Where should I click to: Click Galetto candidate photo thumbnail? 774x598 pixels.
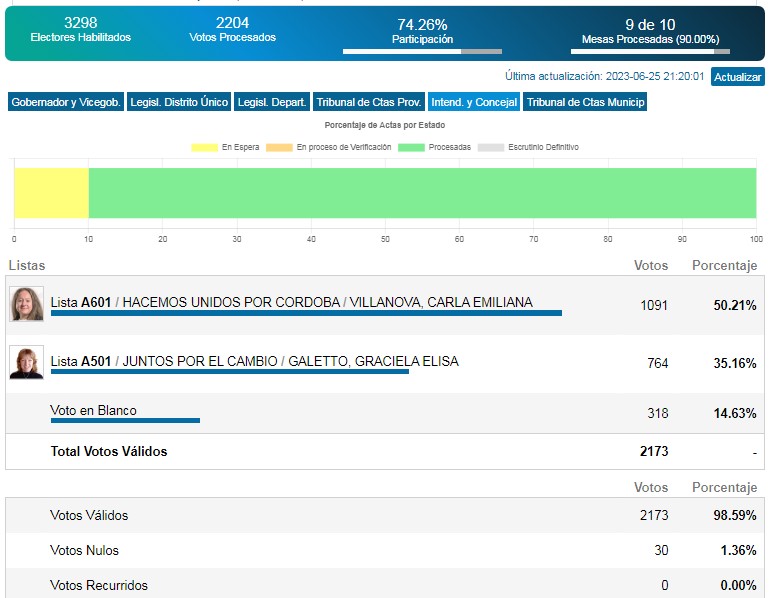click(27, 362)
